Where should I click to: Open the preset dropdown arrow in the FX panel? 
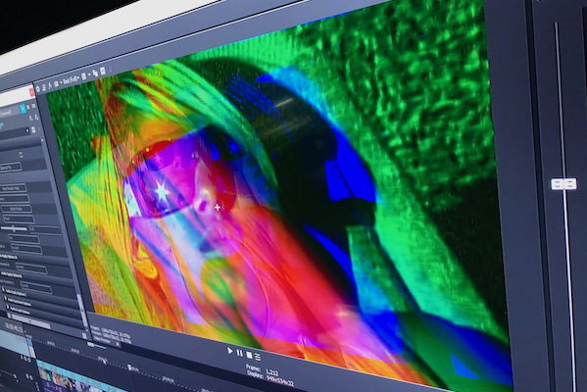[27, 130]
